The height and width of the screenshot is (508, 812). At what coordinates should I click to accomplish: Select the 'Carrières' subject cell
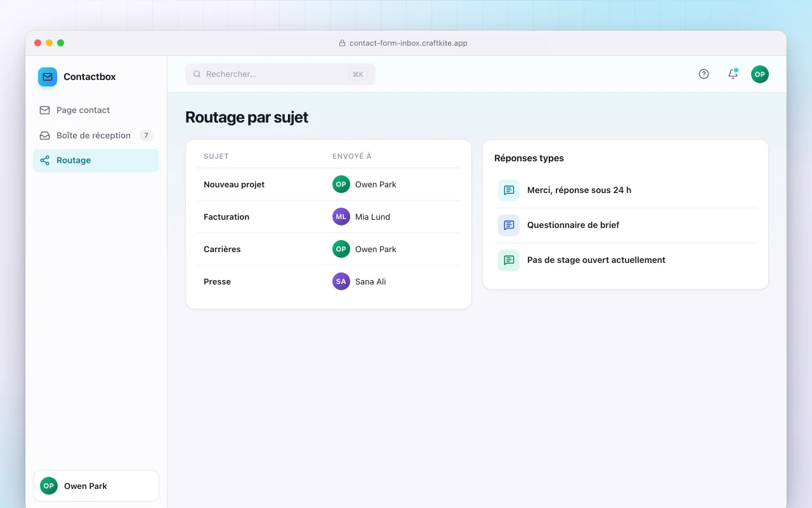click(222, 249)
